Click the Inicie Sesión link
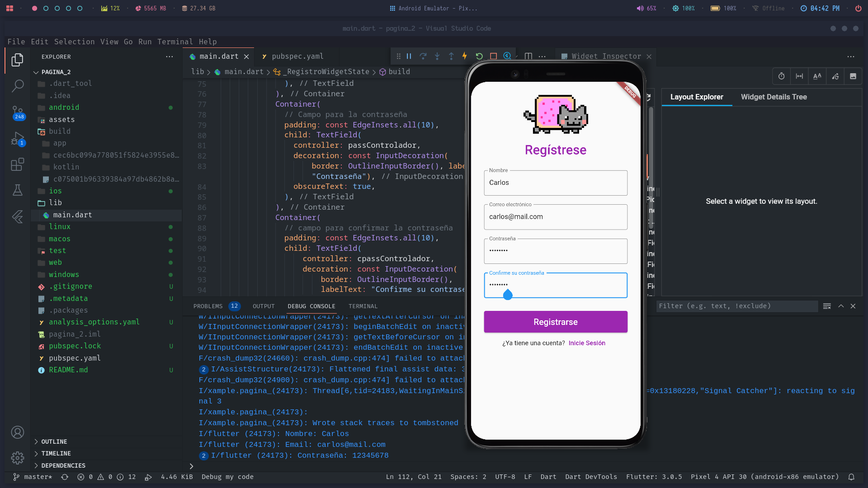This screenshot has width=868, height=488. click(x=586, y=343)
